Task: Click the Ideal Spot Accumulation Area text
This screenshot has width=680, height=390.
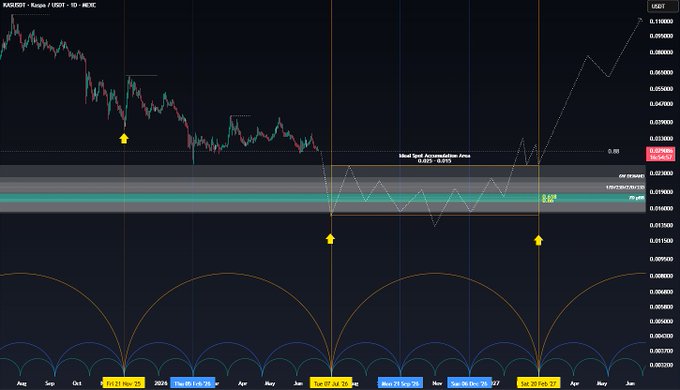Action: (434, 155)
